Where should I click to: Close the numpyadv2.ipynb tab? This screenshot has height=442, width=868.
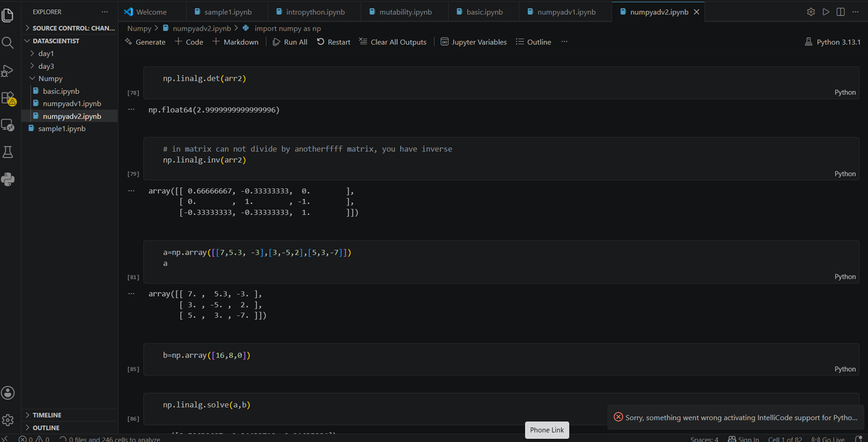click(696, 12)
